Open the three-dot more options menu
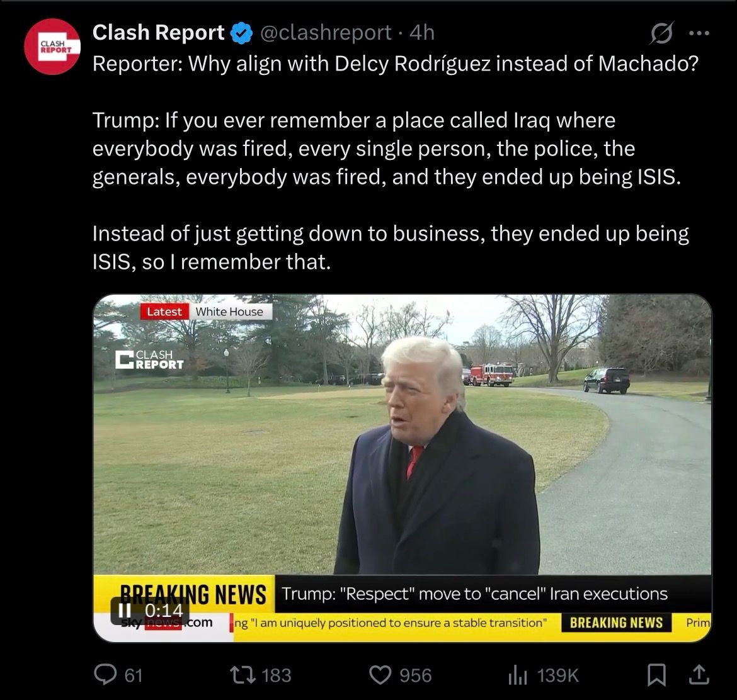Screen dimensions: 737x700 pyautogui.click(x=699, y=33)
